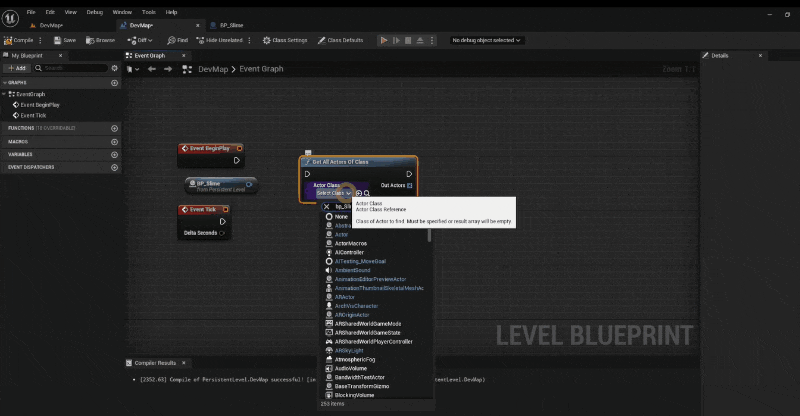Compile the blueprint
800x416 pixels.
[x=19, y=40]
